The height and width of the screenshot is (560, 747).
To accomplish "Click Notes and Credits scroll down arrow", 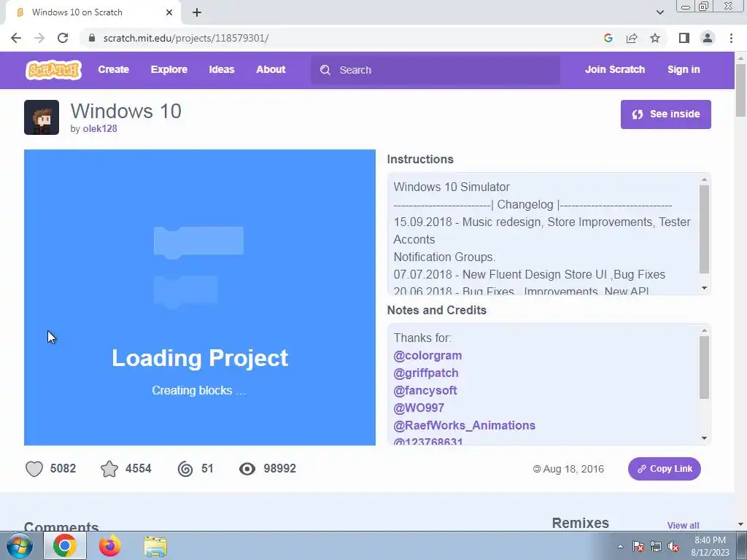I will point(704,438).
